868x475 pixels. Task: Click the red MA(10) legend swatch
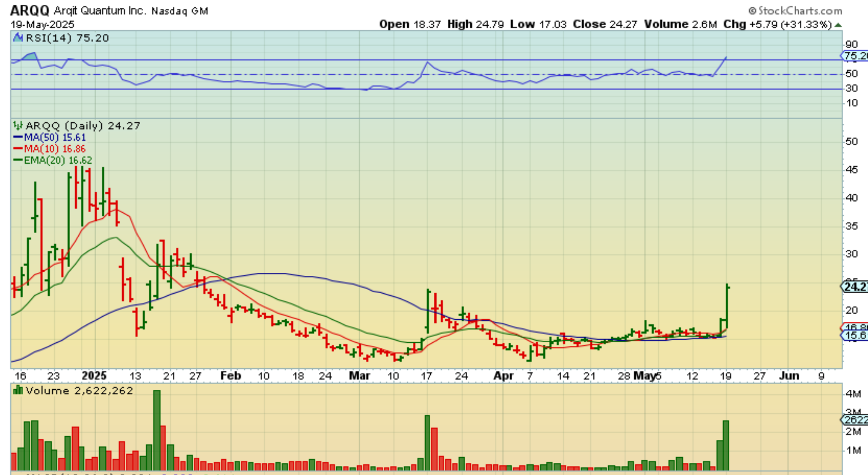(18, 149)
